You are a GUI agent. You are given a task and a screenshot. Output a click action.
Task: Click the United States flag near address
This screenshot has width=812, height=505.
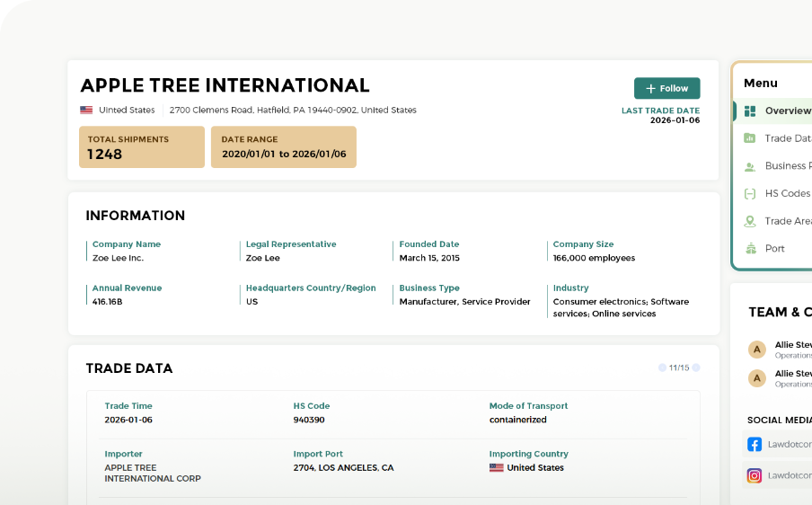coord(86,111)
